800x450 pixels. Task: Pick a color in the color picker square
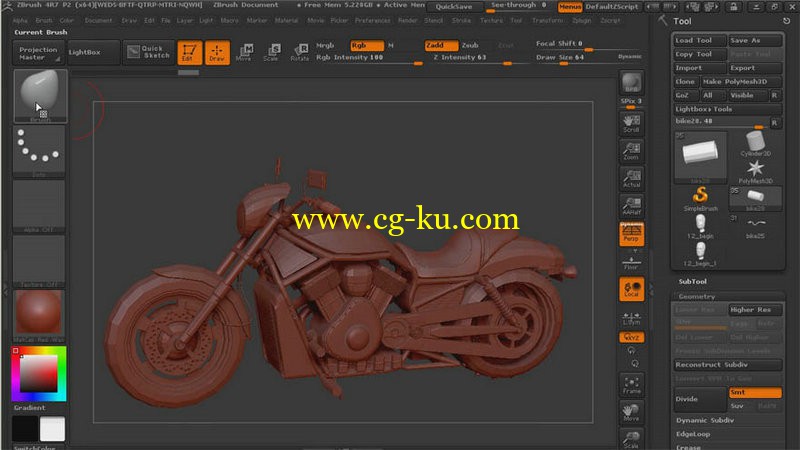click(39, 373)
